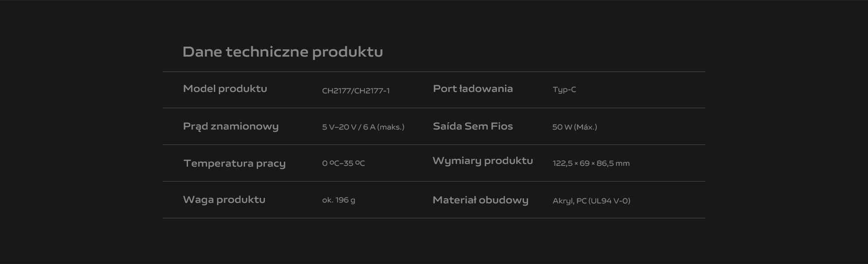Click the Typ-C value

[564, 90]
